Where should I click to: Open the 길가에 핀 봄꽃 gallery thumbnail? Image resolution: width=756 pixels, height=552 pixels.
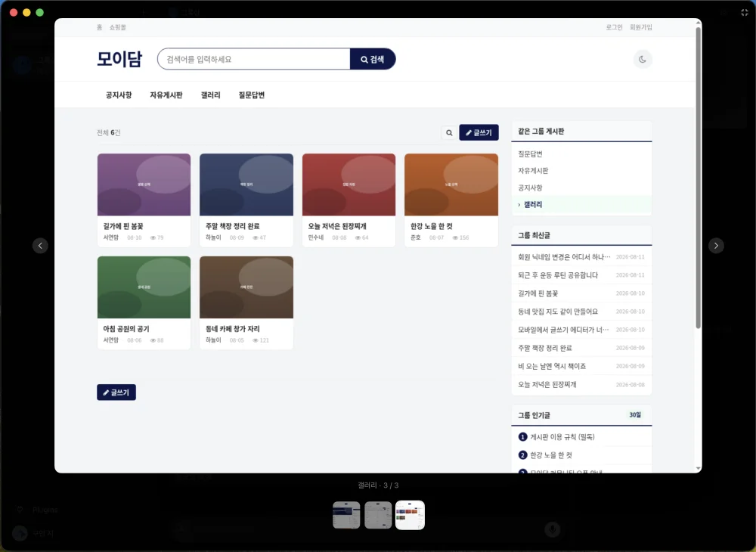pos(144,185)
